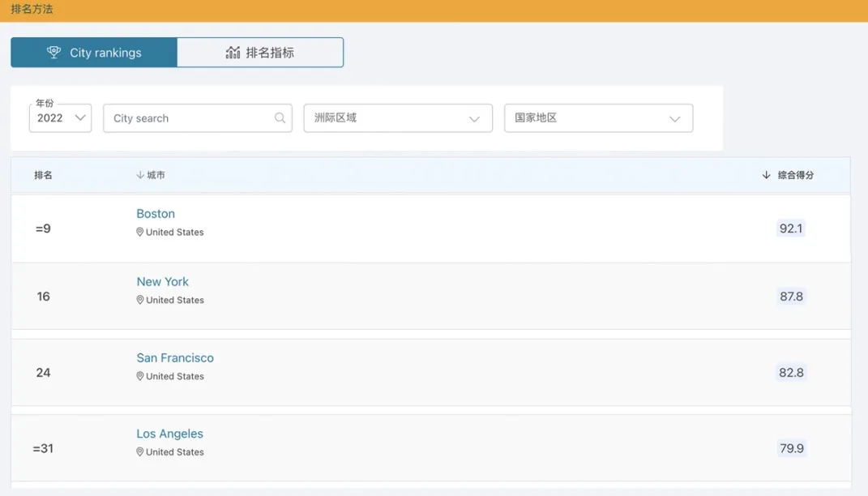Open the New York city link
Screen dimensions: 868x496
coord(162,282)
